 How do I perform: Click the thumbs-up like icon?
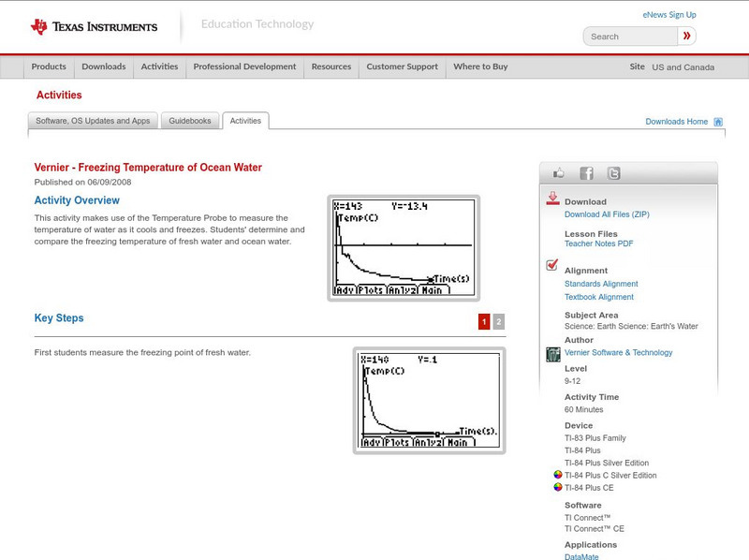click(x=559, y=173)
